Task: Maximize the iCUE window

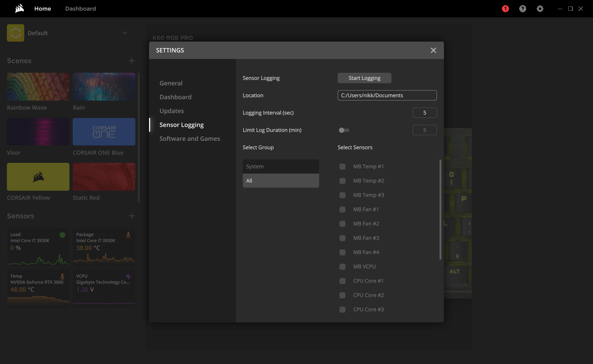Action: (571, 9)
